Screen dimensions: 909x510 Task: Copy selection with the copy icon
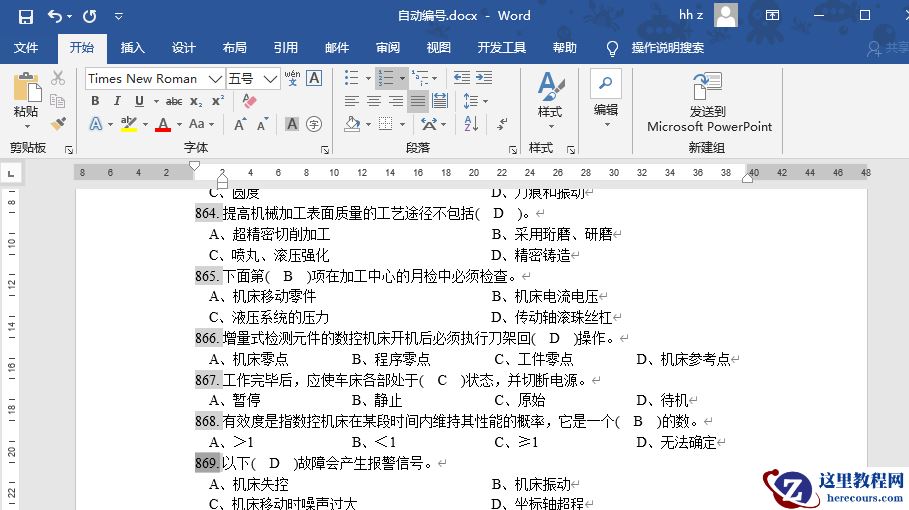(57, 101)
